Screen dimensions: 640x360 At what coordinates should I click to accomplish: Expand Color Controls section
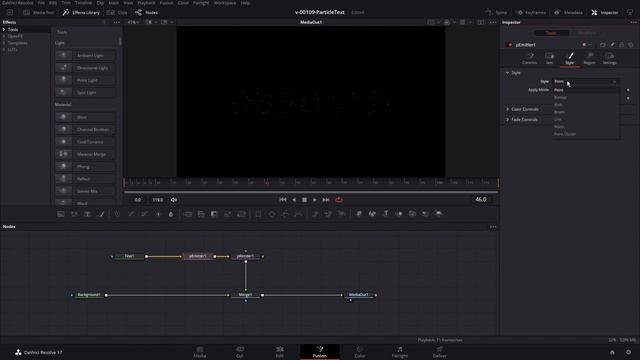(x=507, y=109)
